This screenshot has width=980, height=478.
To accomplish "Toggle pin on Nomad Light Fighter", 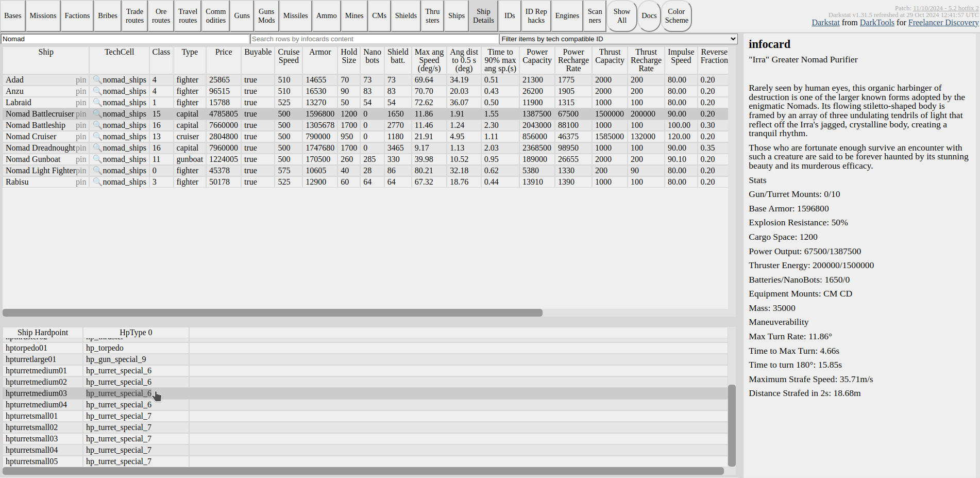I will pos(81,171).
